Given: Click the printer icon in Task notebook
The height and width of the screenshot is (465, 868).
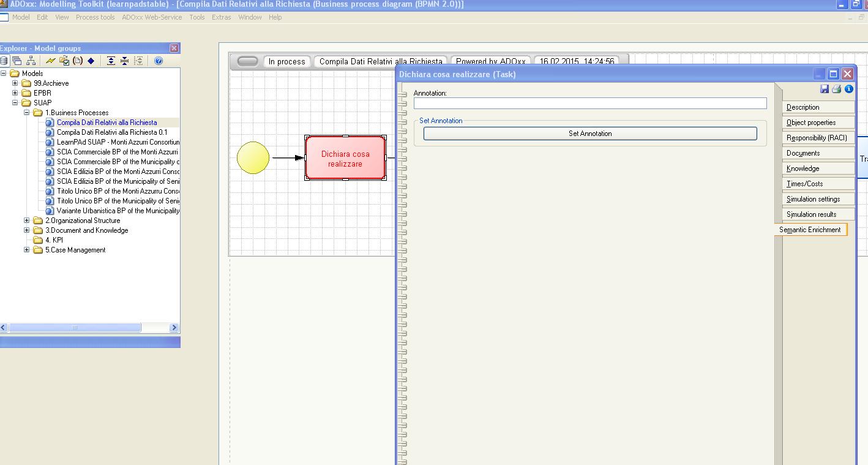Looking at the screenshot, I should 836,89.
